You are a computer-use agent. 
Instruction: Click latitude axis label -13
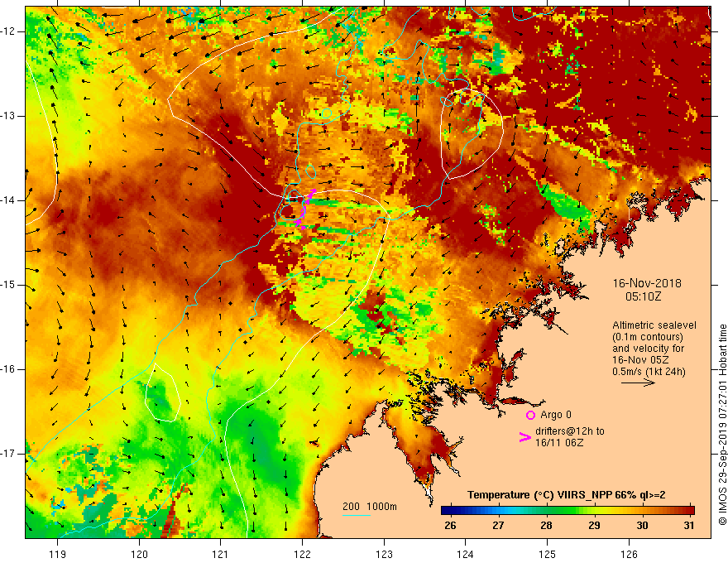(x=9, y=116)
